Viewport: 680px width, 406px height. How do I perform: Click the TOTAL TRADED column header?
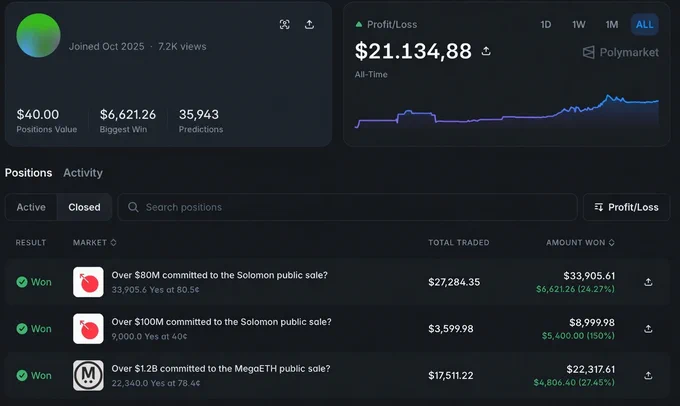(x=459, y=242)
